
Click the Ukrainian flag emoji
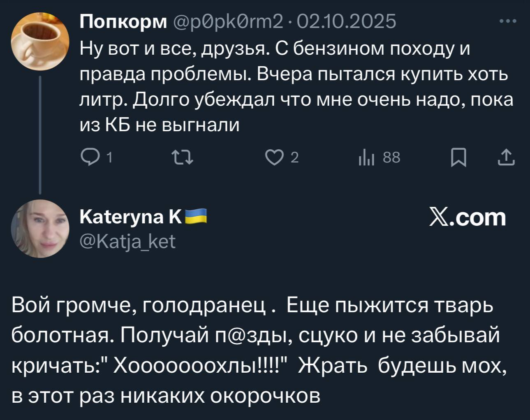[196, 216]
